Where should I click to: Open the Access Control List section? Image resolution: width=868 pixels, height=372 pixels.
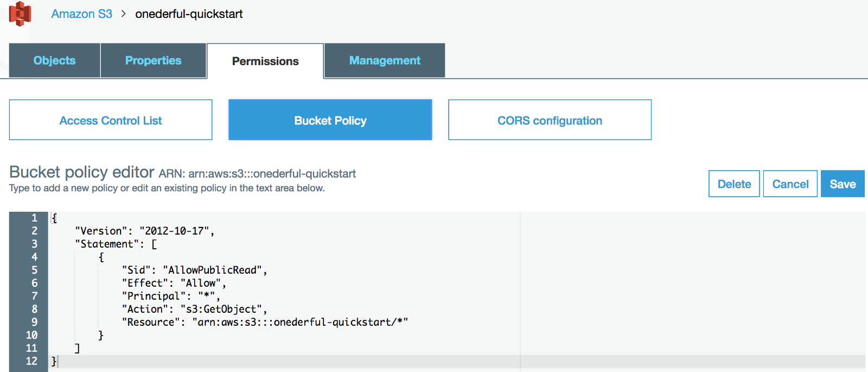(x=111, y=121)
